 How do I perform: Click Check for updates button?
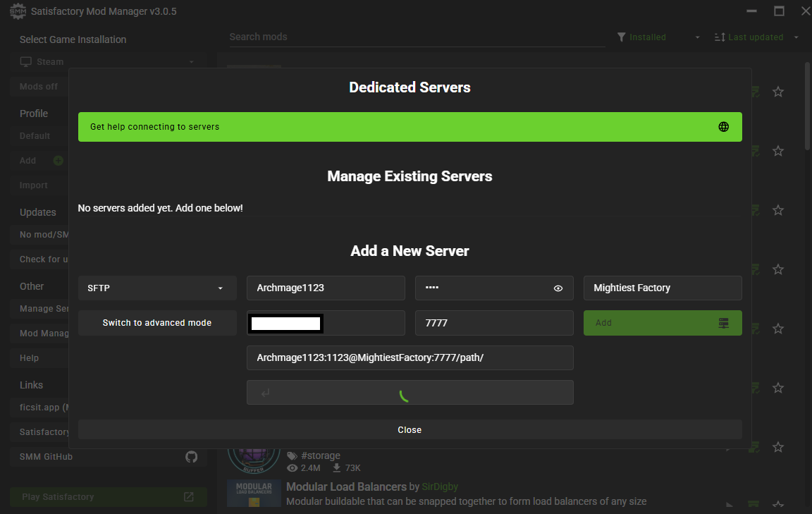click(x=39, y=259)
